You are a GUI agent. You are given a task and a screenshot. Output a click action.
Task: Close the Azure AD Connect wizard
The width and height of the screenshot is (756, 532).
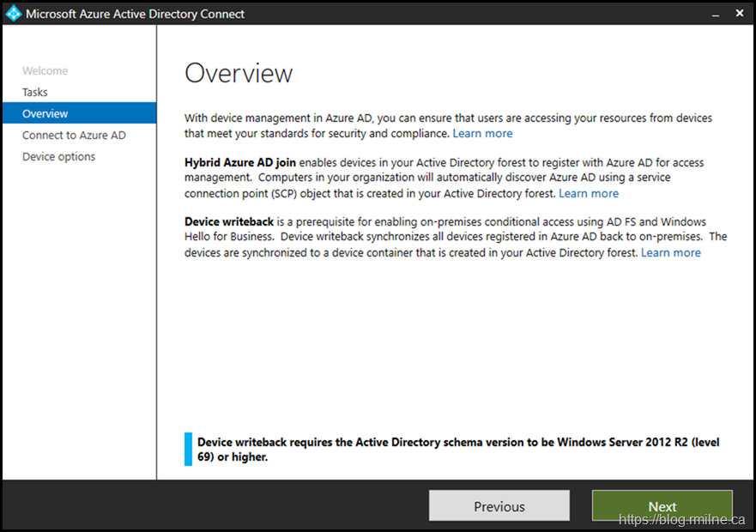740,14
